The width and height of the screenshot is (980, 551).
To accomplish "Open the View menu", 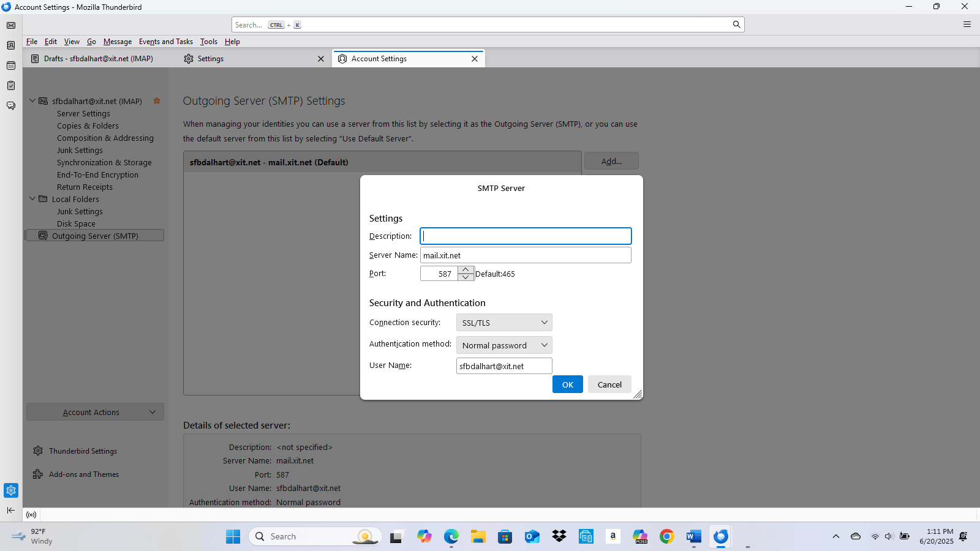I will coord(72,42).
